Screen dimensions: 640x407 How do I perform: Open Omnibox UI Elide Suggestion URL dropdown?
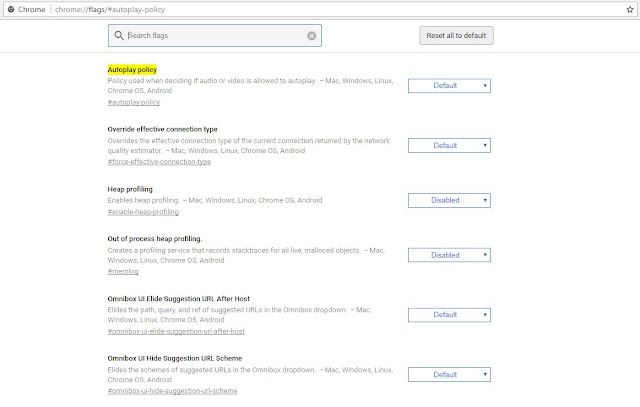pyautogui.click(x=449, y=315)
